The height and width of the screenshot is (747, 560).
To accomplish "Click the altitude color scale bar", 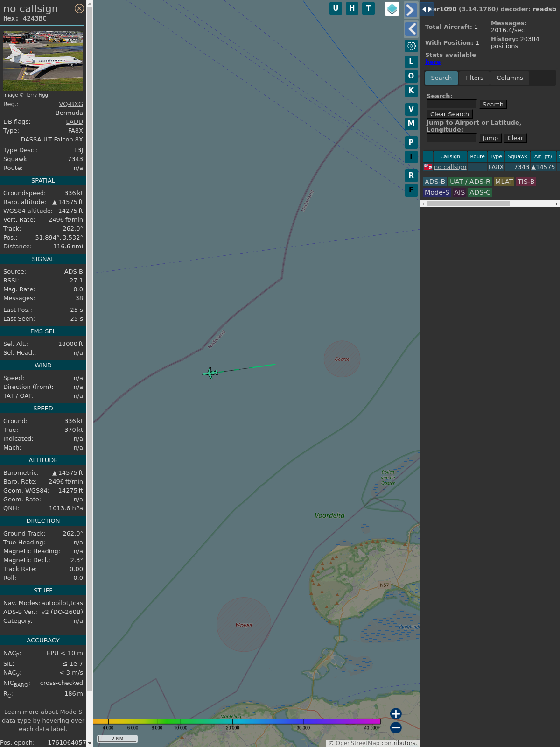I will pos(237,721).
